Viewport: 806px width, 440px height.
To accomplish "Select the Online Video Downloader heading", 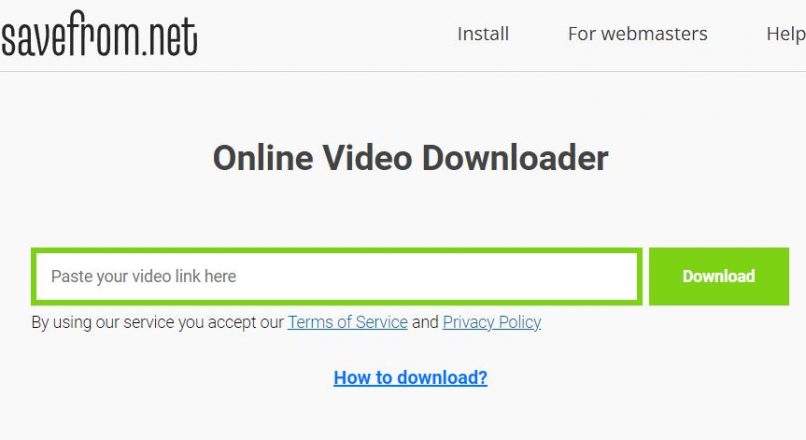I will pos(410,158).
